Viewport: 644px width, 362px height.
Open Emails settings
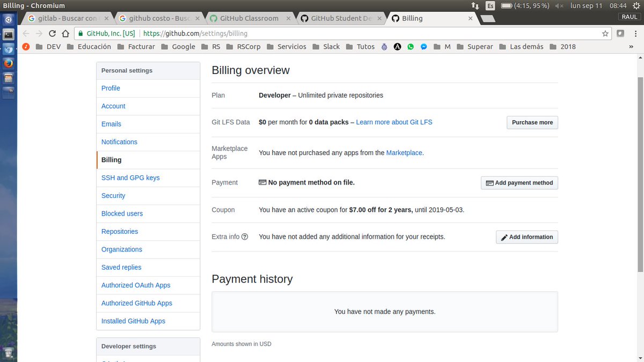click(111, 124)
